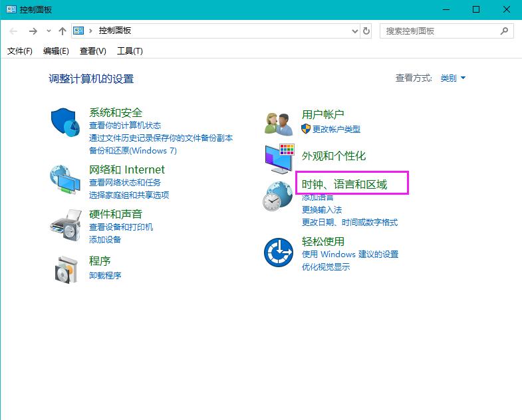Open 系统和安全 category
This screenshot has height=420, width=522.
click(116, 113)
